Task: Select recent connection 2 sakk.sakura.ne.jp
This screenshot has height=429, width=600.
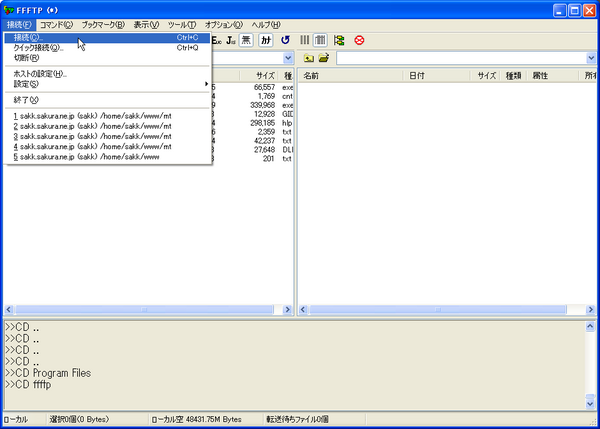Action: tap(107, 126)
